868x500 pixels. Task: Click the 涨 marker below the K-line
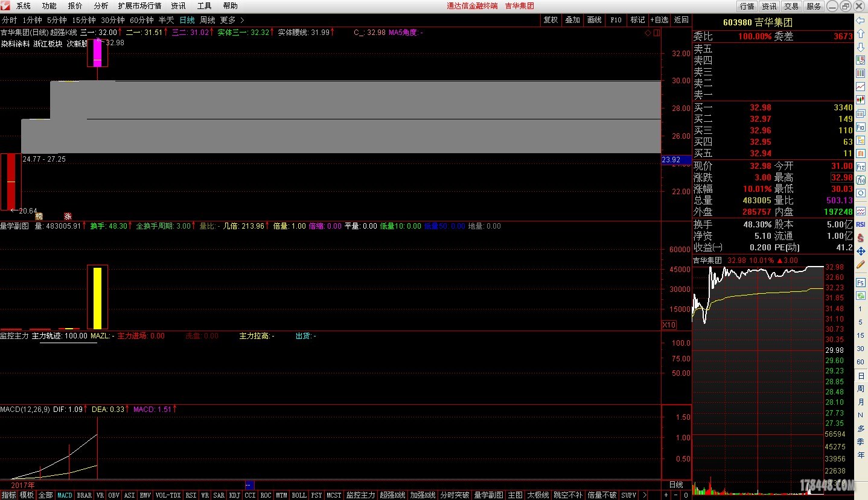click(x=68, y=216)
